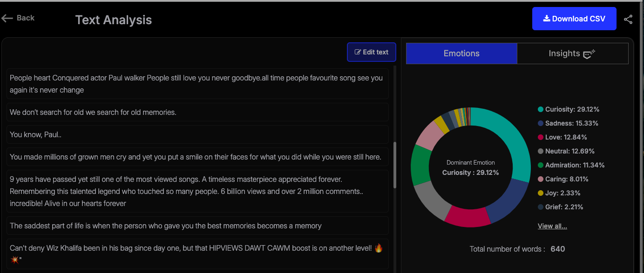Viewport: 644px width, 273px height.
Task: Click the Edit text button
Action: point(372,52)
